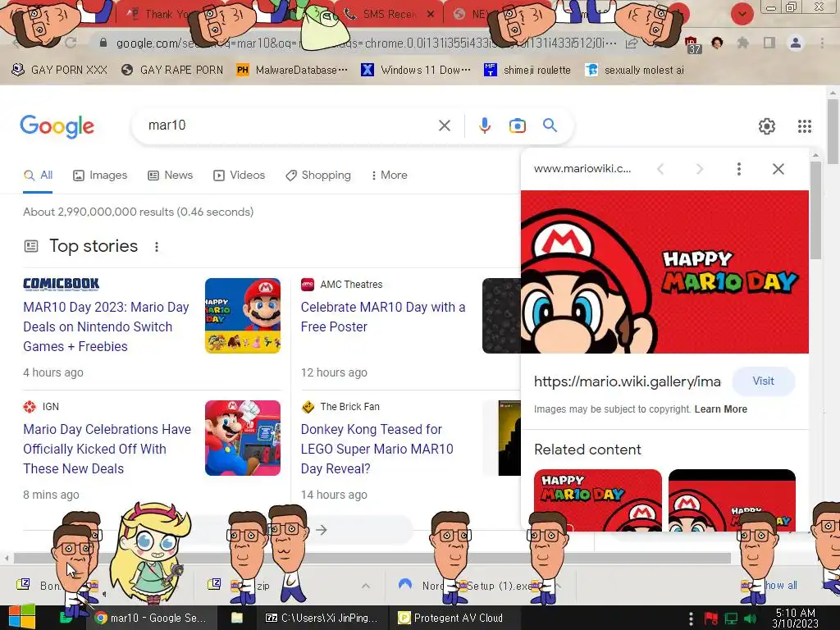Open the Google apps grid
The image size is (840, 630).
(804, 126)
